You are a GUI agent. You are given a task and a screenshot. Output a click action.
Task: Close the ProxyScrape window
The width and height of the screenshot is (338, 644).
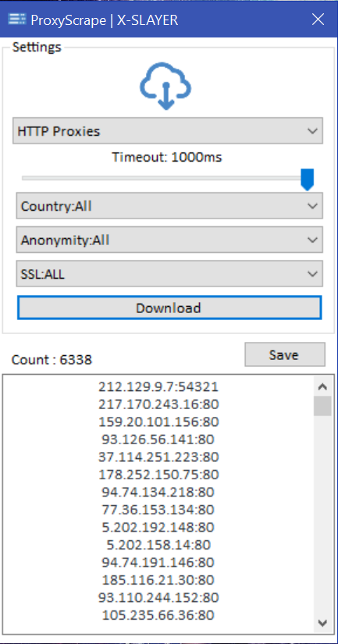tap(318, 20)
